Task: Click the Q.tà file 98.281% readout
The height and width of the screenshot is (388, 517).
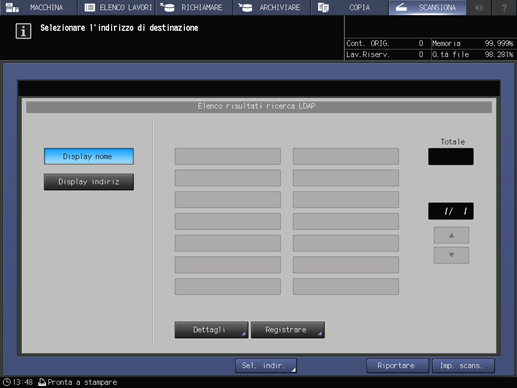Action: pyautogui.click(x=473, y=54)
